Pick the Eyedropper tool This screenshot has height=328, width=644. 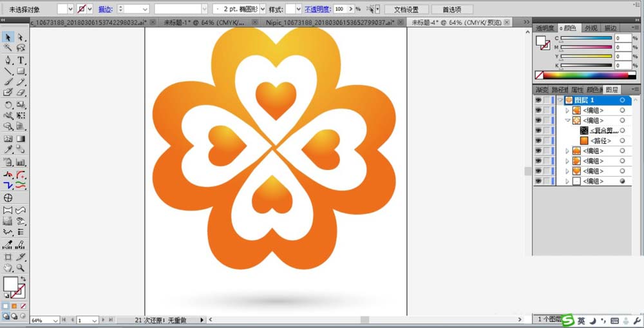pyautogui.click(x=8, y=150)
